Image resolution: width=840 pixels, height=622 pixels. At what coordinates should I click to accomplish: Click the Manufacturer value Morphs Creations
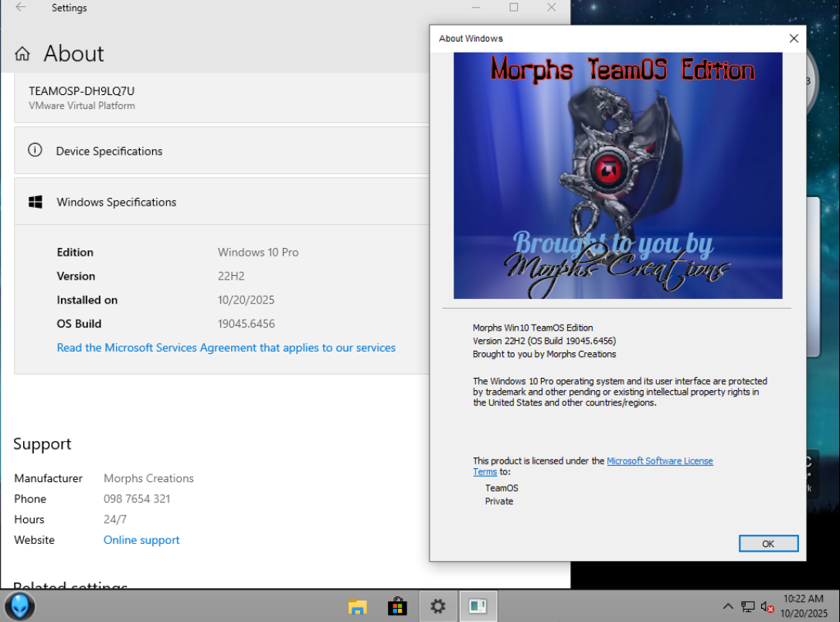[148, 478]
